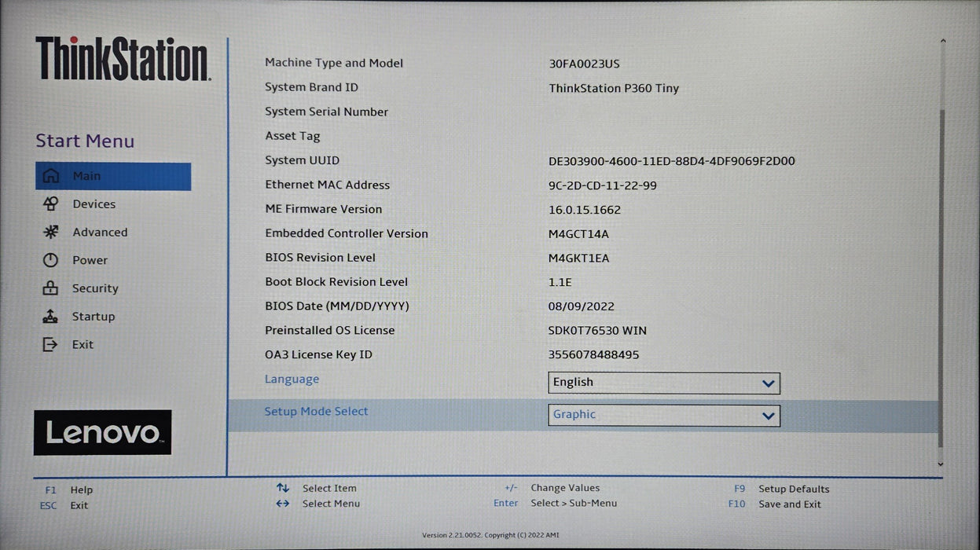This screenshot has height=550, width=980.
Task: Click the BIOS Revision value M4GKT1EA
Action: coord(579,258)
